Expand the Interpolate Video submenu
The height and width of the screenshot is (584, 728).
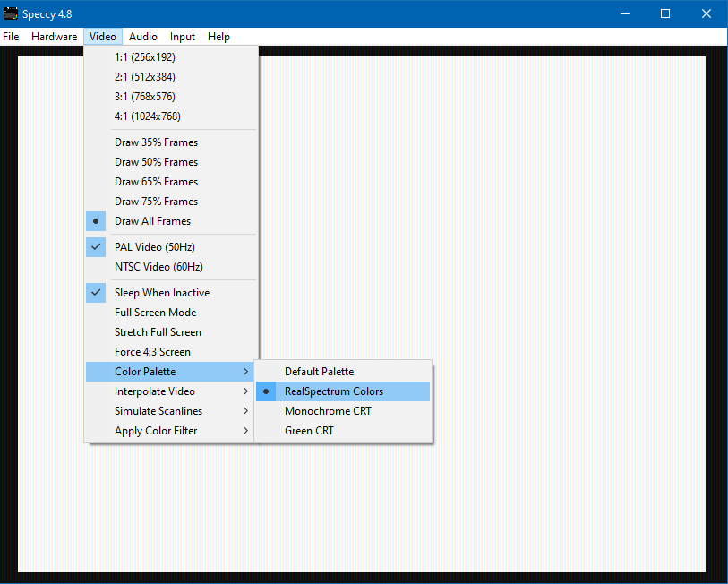point(170,391)
